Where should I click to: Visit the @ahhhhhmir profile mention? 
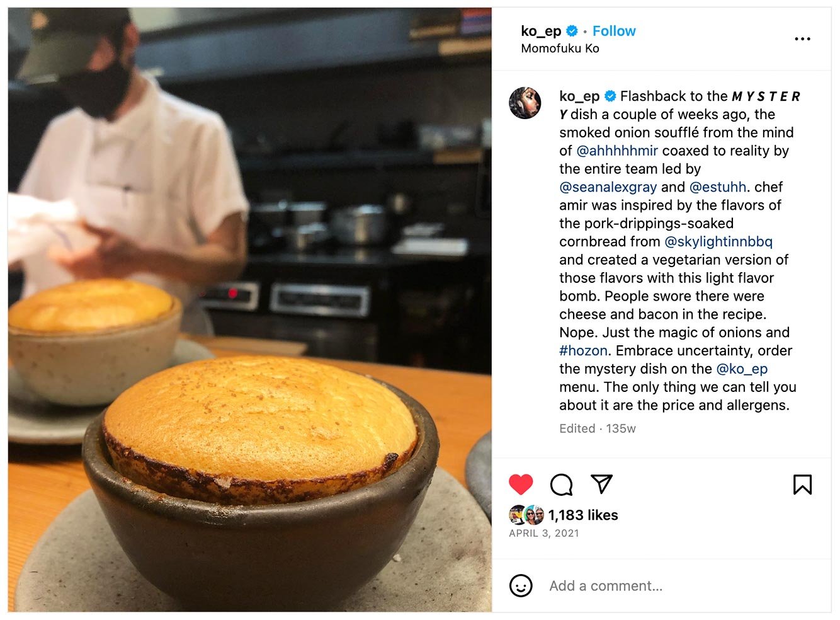tap(617, 151)
